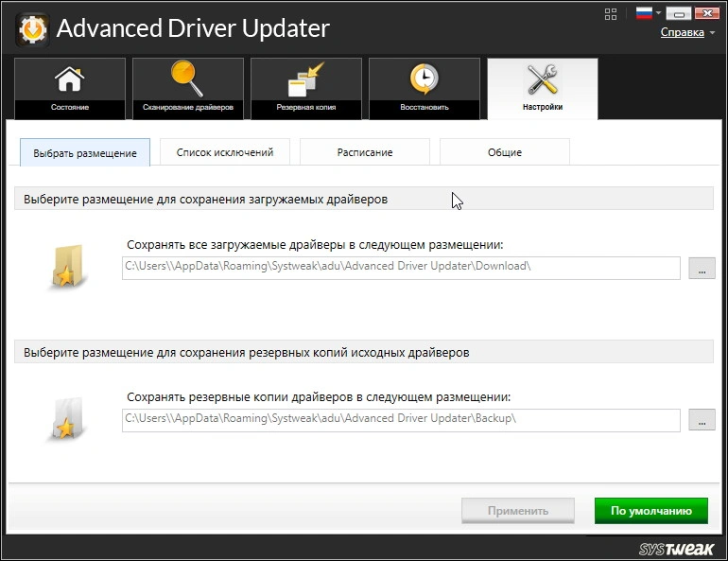728x561 pixels.
Task: Expand the Справка dropdown arrow
Action: click(x=712, y=33)
